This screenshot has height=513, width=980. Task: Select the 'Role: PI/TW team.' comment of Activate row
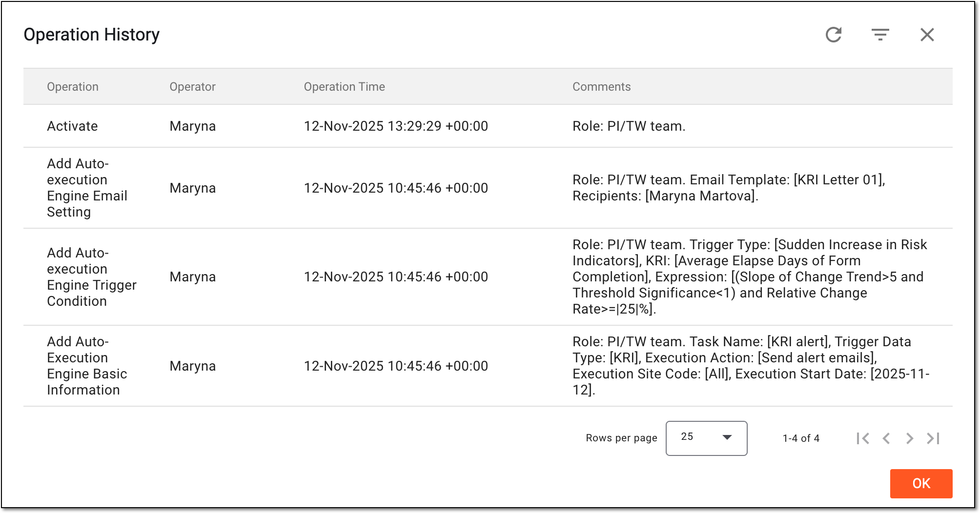point(629,126)
